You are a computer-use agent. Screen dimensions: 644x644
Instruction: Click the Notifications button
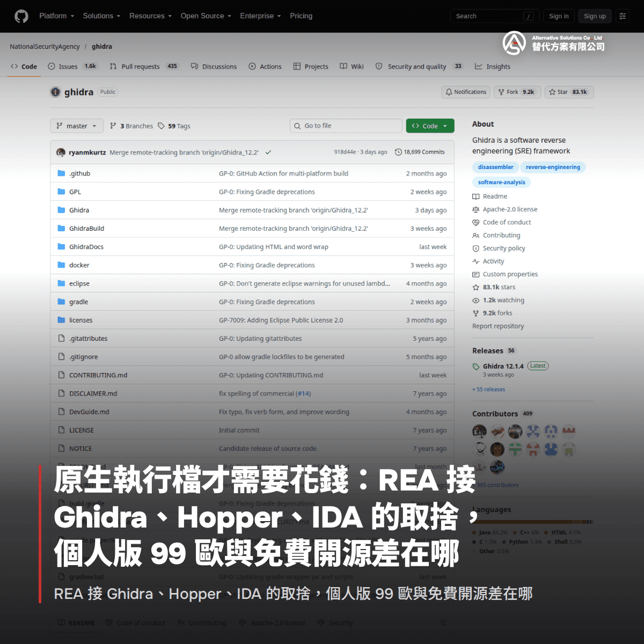(x=466, y=92)
